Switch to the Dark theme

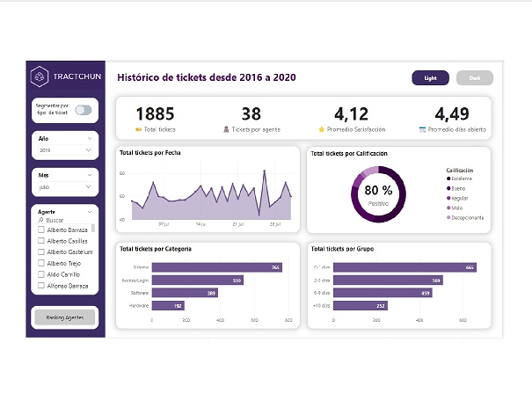point(475,78)
